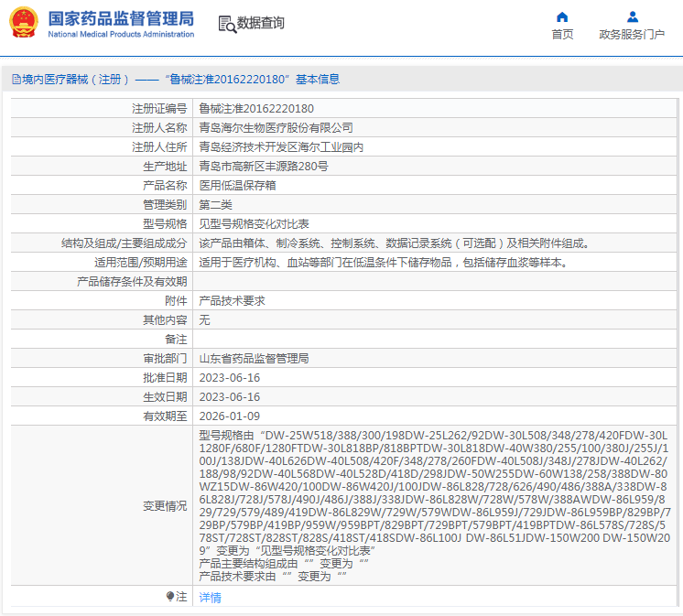Click the 有效期至 row label
683x616 pixels.
point(165,416)
